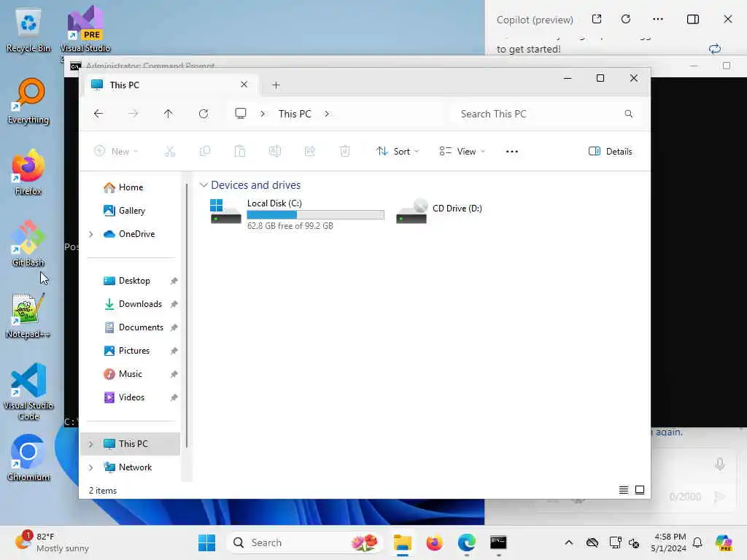Image resolution: width=747 pixels, height=560 pixels.
Task: Unpin Desktop using its pin icon
Action: click(174, 281)
